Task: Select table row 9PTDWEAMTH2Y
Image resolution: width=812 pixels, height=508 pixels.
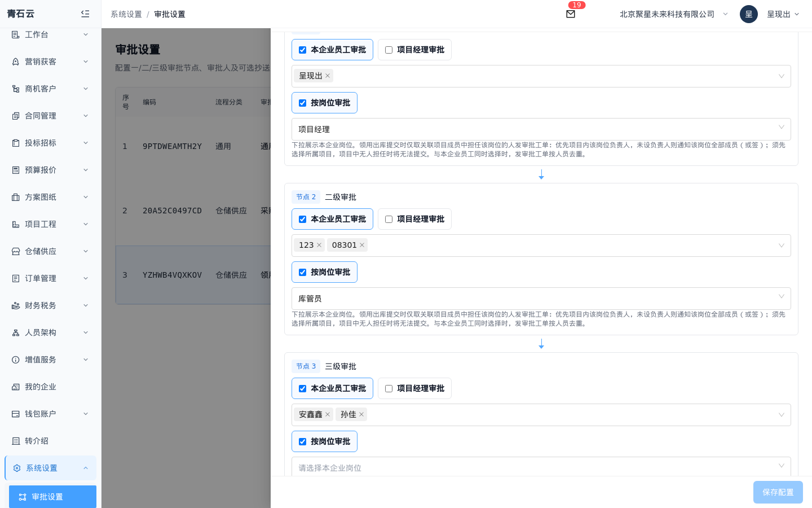Action: coord(193,146)
